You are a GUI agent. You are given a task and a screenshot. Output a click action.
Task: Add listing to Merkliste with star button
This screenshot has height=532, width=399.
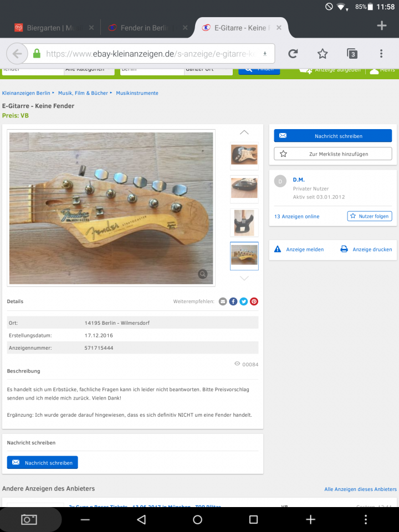coord(333,154)
